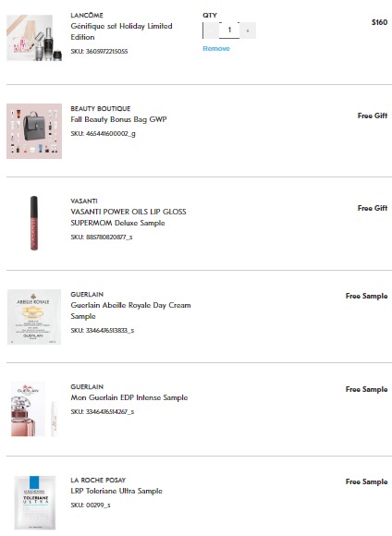
Task: Open Guerlain Abeille Royale Day Cream title
Action: coord(130,311)
